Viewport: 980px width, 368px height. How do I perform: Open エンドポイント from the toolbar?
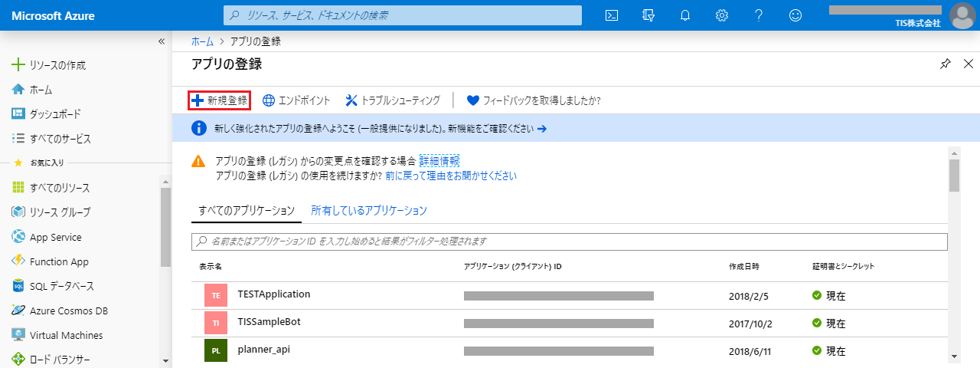(296, 100)
